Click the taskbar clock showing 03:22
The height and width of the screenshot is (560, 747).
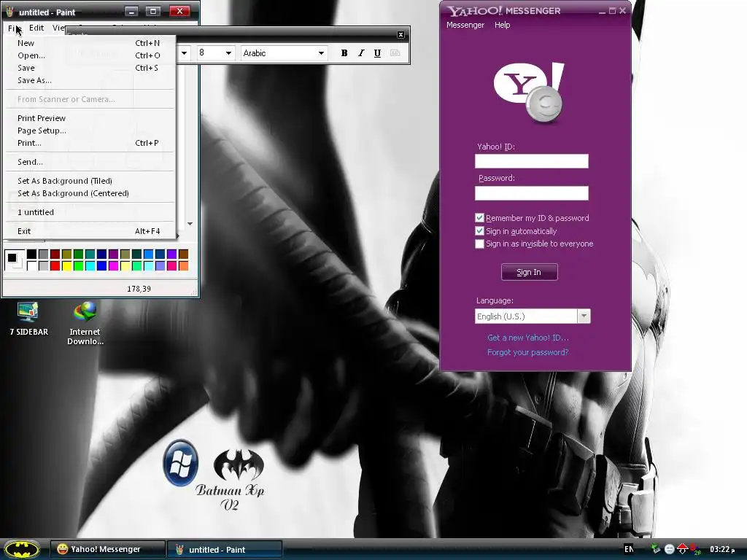pos(722,550)
